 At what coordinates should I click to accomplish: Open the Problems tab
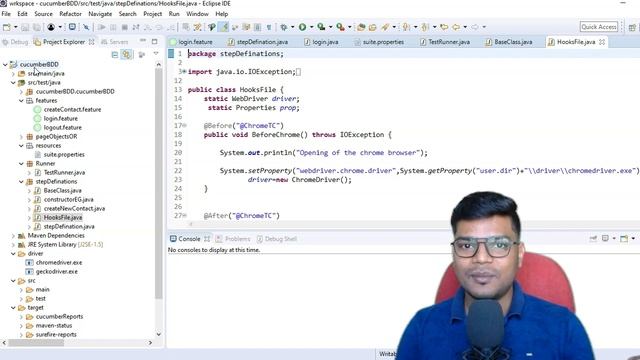click(233, 239)
